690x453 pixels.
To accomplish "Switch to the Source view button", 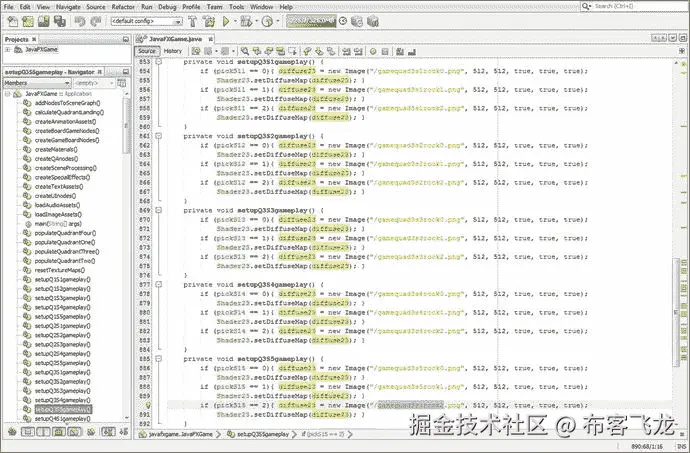I will coord(147,51).
